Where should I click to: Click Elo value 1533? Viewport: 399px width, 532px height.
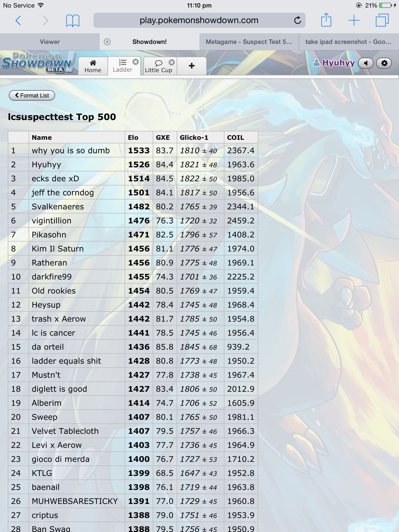(139, 150)
